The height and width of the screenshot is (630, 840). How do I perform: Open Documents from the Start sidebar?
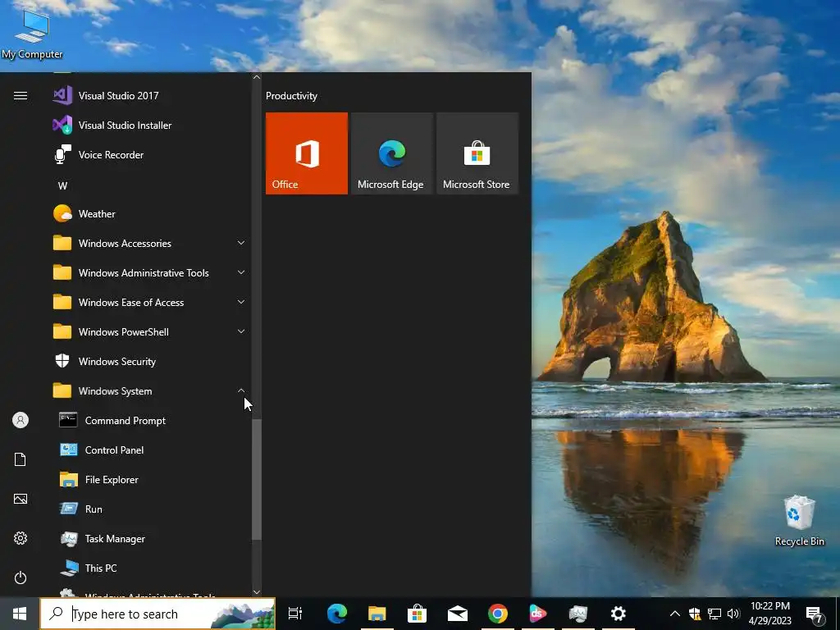pyautogui.click(x=21, y=459)
